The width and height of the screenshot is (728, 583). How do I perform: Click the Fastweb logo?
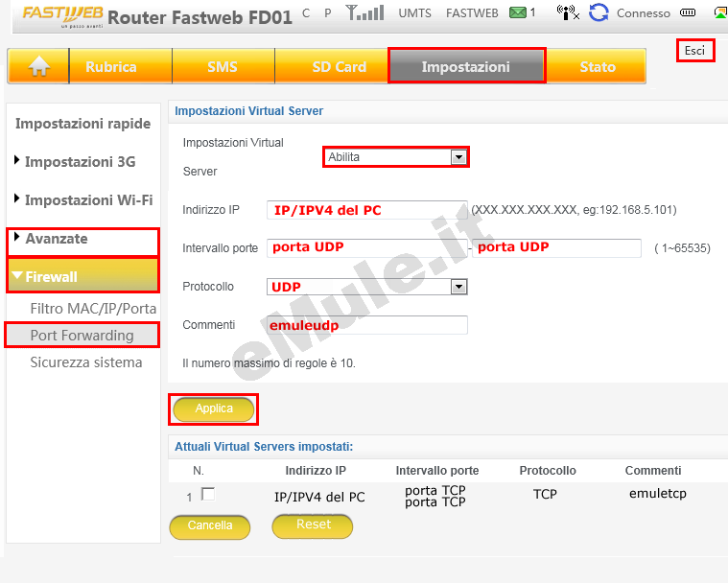tap(62, 16)
